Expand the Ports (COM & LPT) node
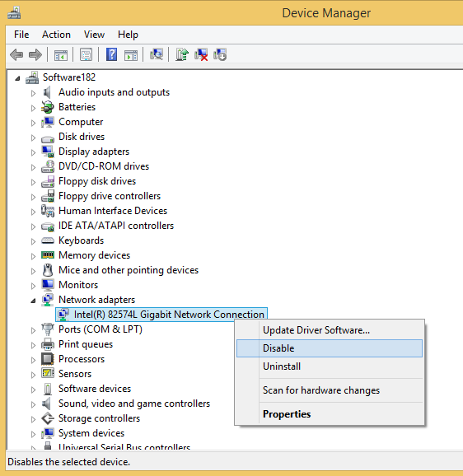Screen dimensions: 463x476 coord(33,330)
